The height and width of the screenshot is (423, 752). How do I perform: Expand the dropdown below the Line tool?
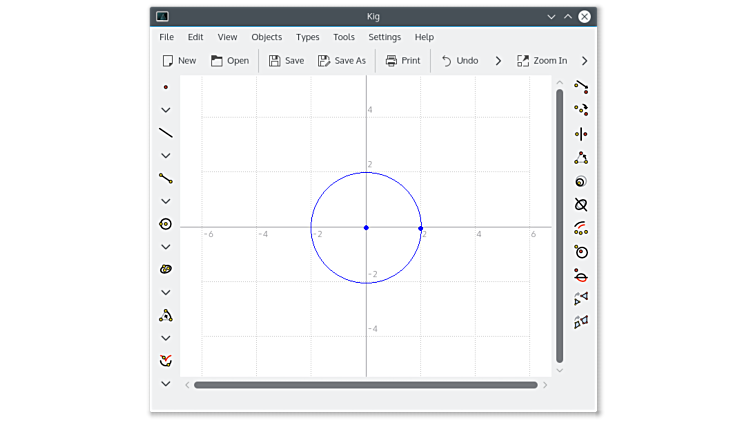(x=166, y=156)
